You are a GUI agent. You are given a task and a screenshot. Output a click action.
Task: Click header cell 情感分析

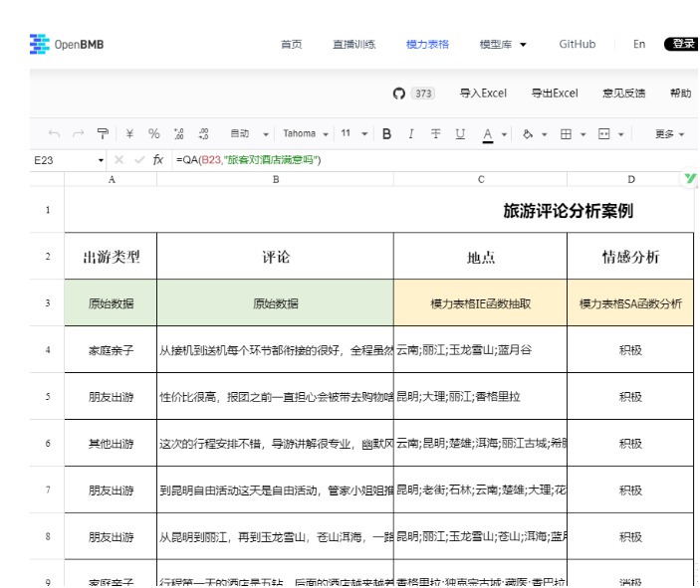(630, 257)
